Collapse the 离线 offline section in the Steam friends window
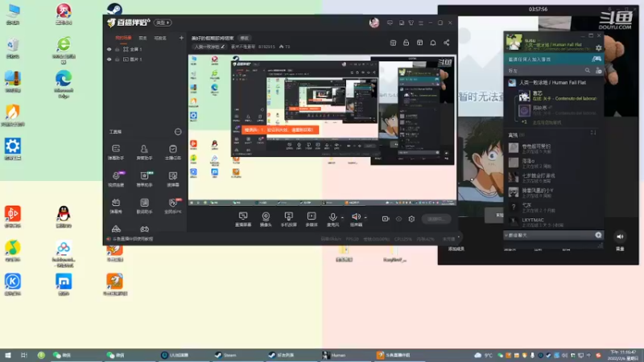Image resolution: width=644 pixels, height=362 pixels. pos(516,134)
